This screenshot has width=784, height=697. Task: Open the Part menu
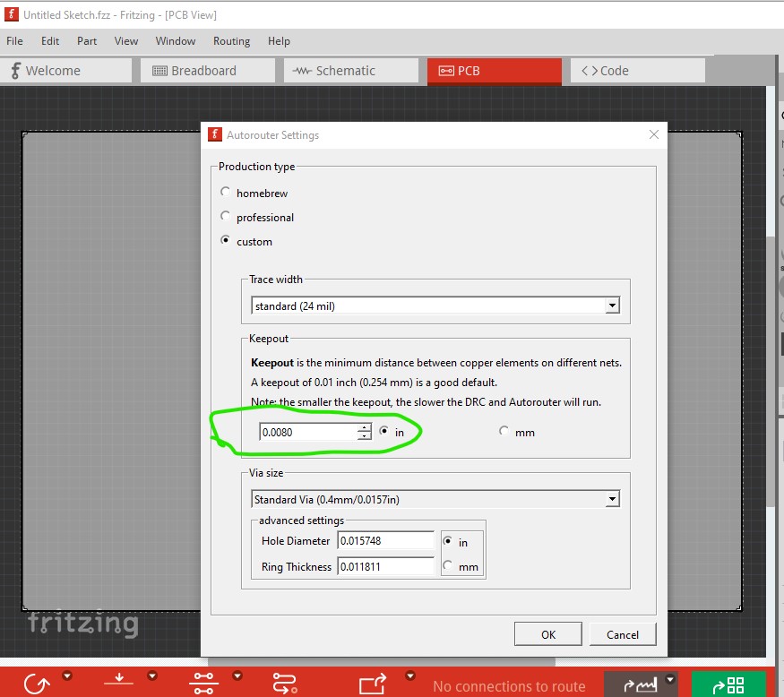pyautogui.click(x=87, y=41)
